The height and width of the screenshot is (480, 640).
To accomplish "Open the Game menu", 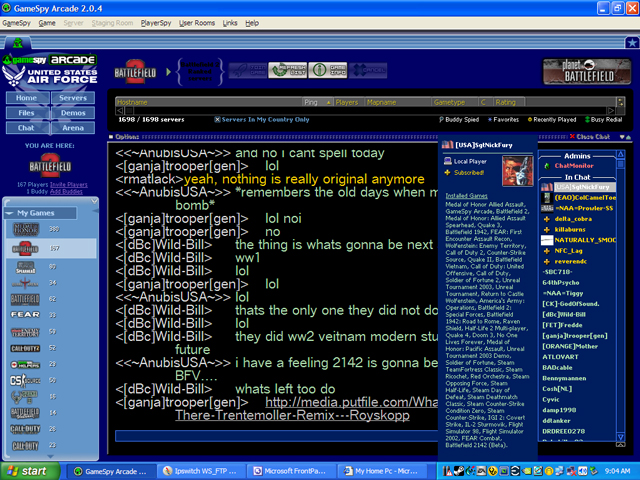I will coord(47,23).
